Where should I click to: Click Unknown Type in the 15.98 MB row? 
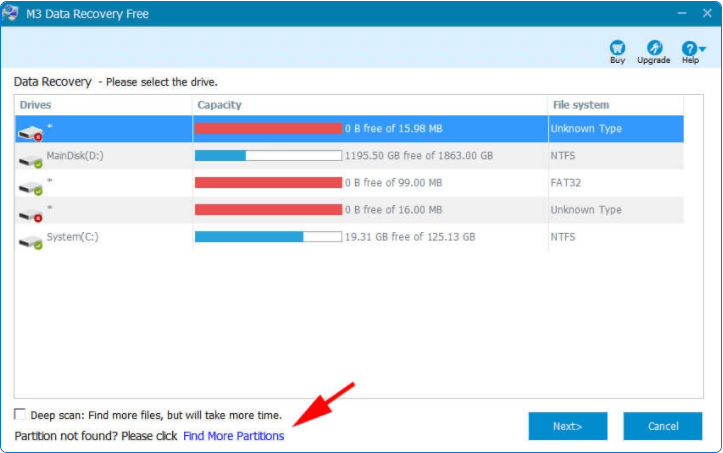coord(586,128)
